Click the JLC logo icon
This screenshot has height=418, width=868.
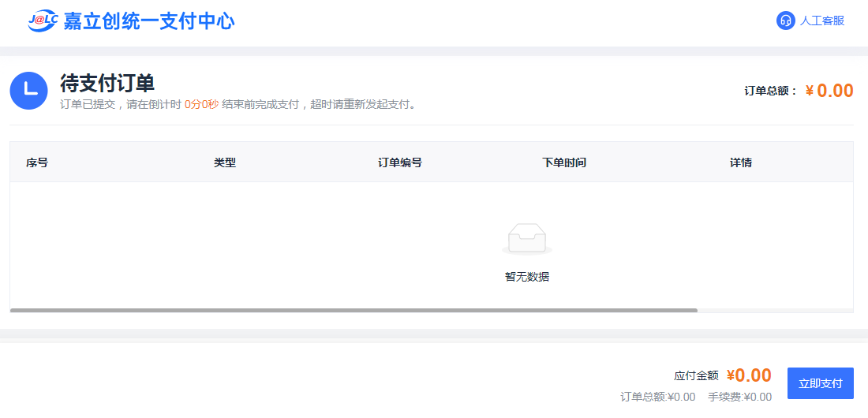[x=43, y=21]
